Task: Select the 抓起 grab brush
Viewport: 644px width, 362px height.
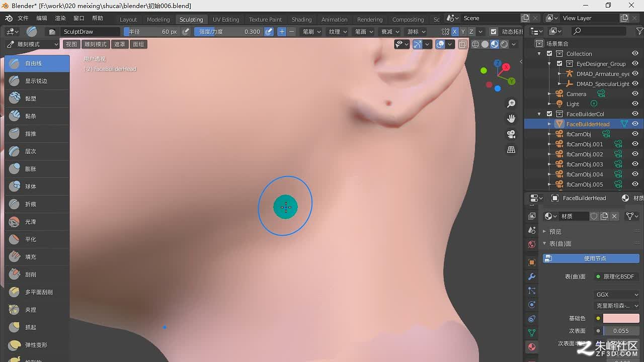Action: click(x=37, y=327)
